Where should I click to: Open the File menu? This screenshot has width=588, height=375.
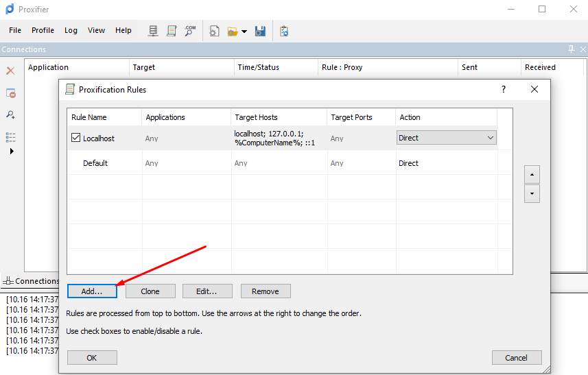[15, 30]
